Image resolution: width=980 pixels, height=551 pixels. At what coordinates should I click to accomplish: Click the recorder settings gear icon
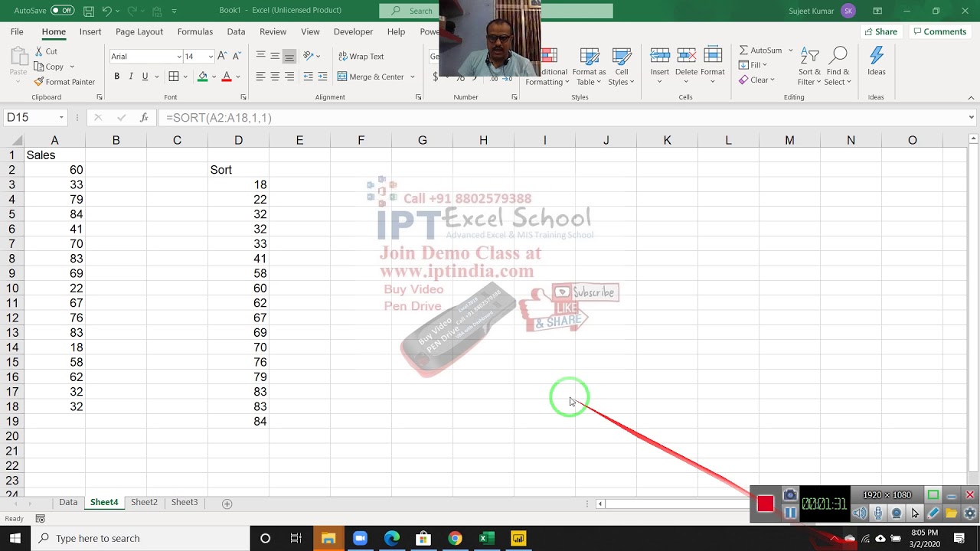point(969,514)
